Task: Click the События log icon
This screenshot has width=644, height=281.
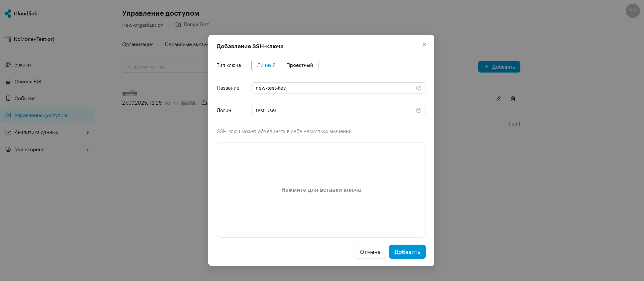Action: 8,98
